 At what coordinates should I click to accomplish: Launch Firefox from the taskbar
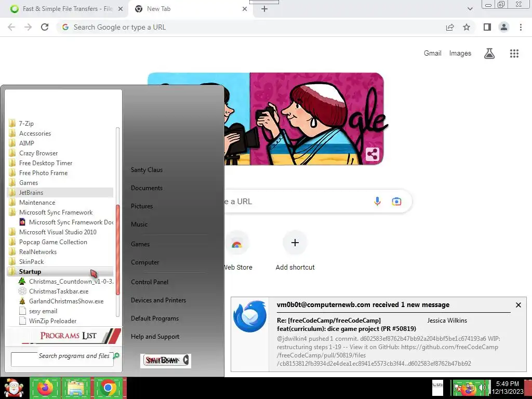[46, 388]
